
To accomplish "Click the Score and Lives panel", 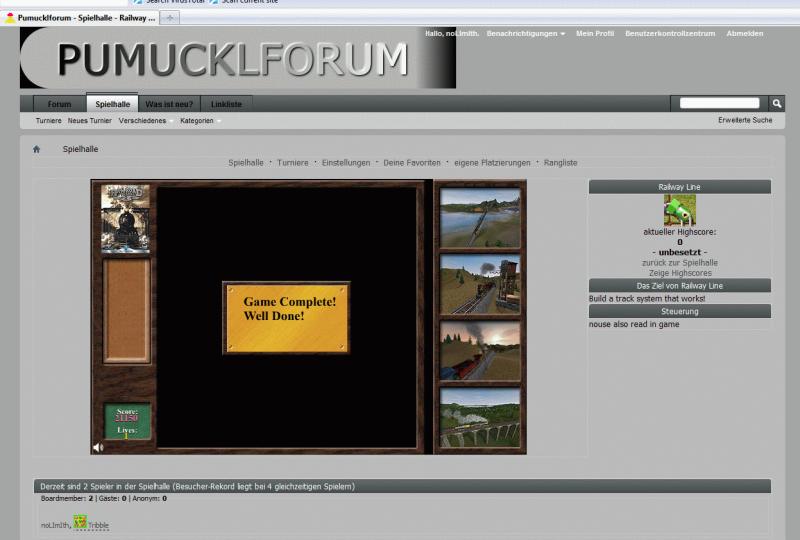I will pos(127,422).
